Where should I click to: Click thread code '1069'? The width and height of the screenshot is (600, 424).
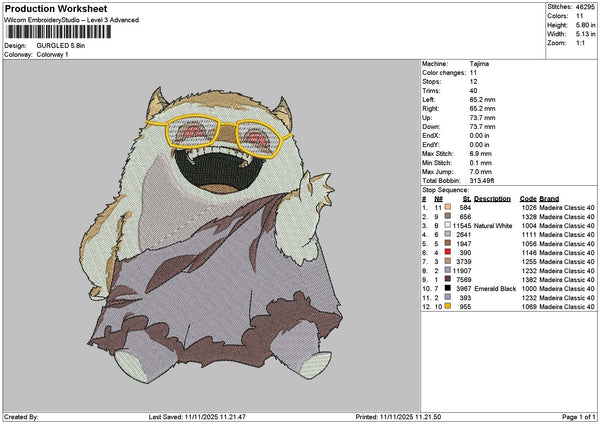529,307
